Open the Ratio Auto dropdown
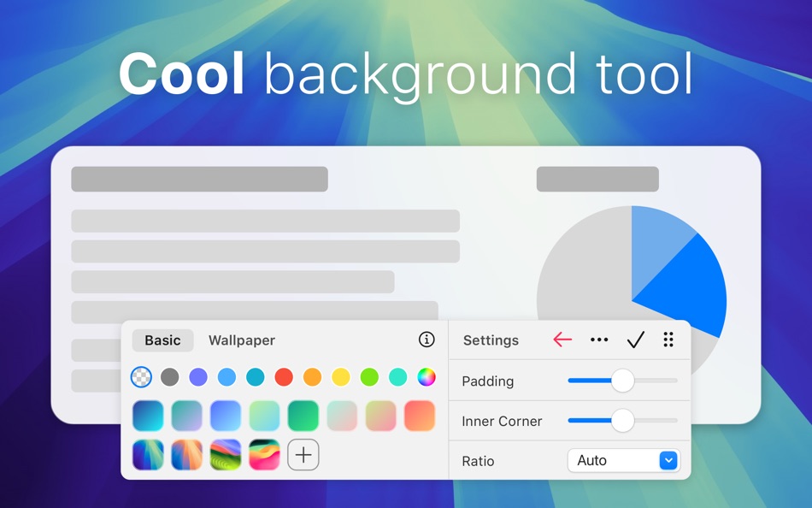812x508 pixels. [624, 460]
